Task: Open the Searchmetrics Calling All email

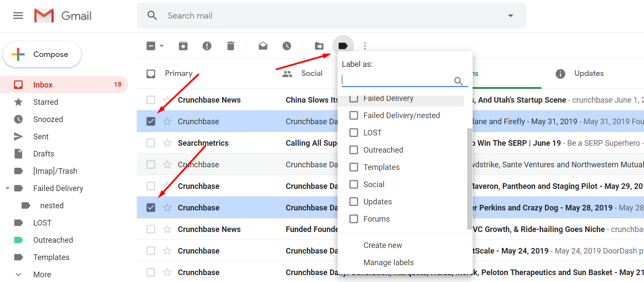Action: coord(391,143)
